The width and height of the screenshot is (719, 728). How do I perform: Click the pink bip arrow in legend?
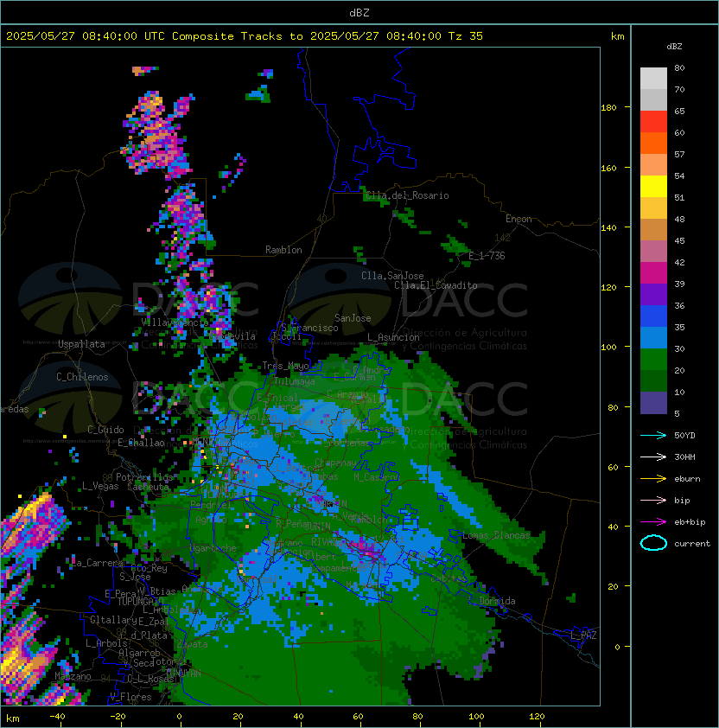pyautogui.click(x=653, y=500)
